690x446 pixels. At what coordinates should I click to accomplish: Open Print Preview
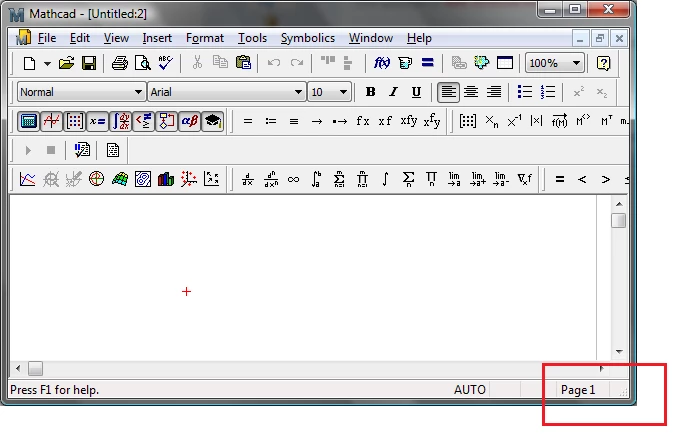[143, 63]
